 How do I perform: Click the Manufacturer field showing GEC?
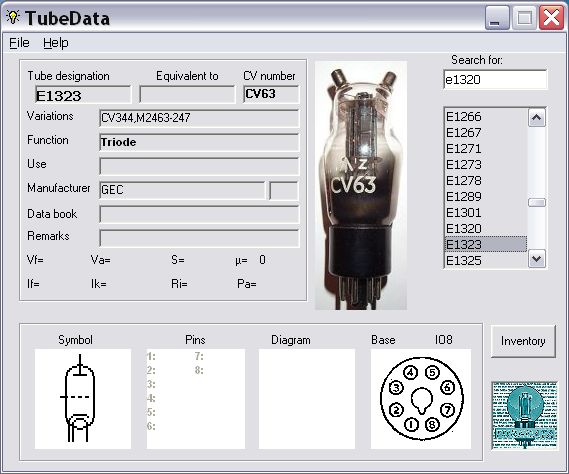[x=182, y=190]
